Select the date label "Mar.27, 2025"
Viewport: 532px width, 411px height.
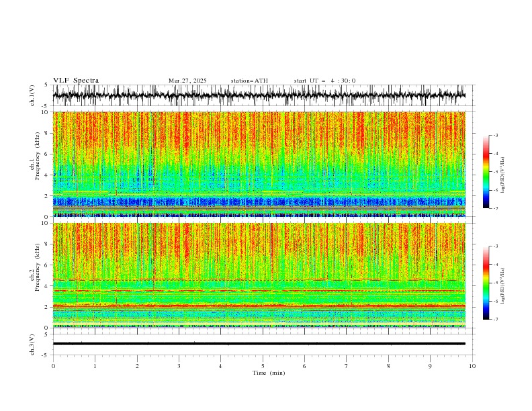point(187,81)
